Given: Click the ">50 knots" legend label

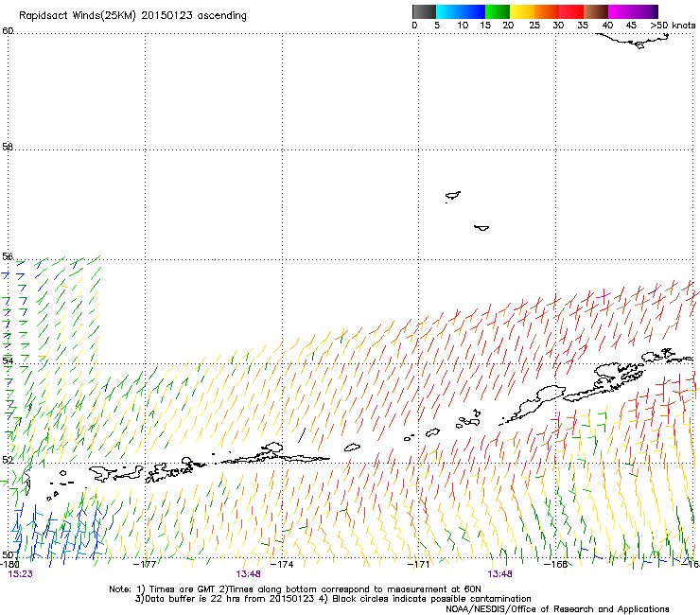Looking at the screenshot, I should point(674,26).
